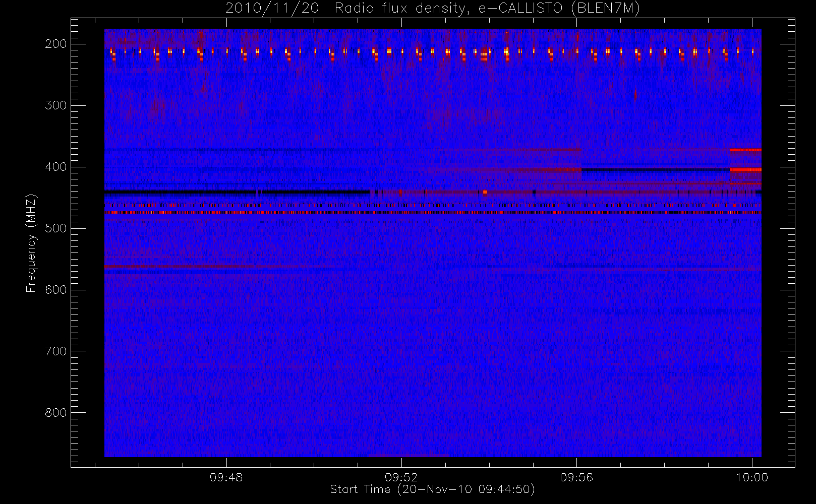Click the date "2010/11/20" in the title

[x=272, y=9]
